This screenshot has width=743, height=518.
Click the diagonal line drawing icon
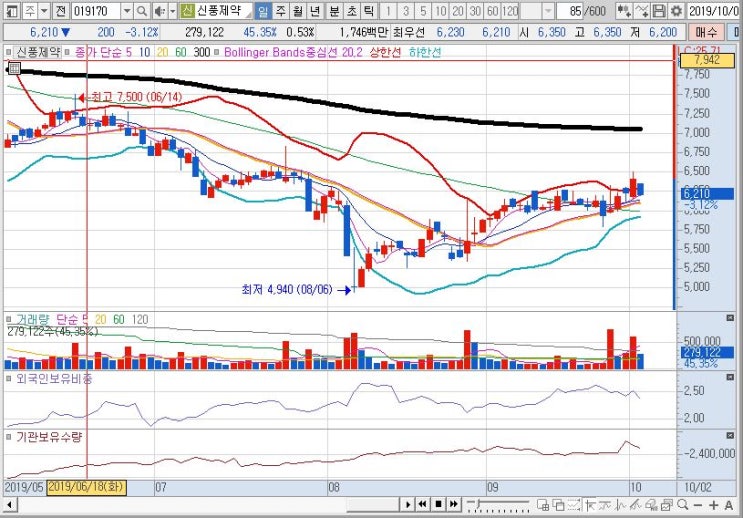point(636,505)
